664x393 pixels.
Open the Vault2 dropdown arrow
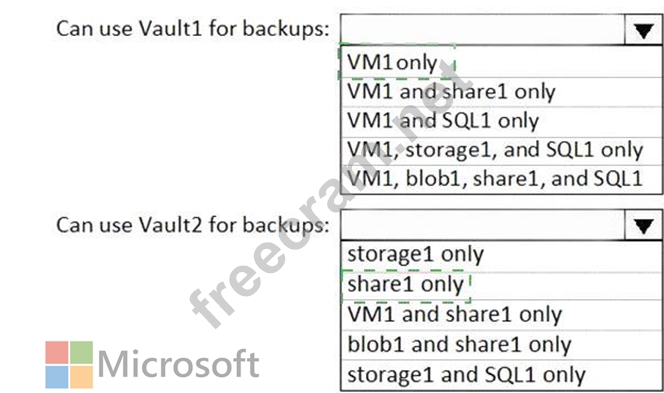click(643, 226)
